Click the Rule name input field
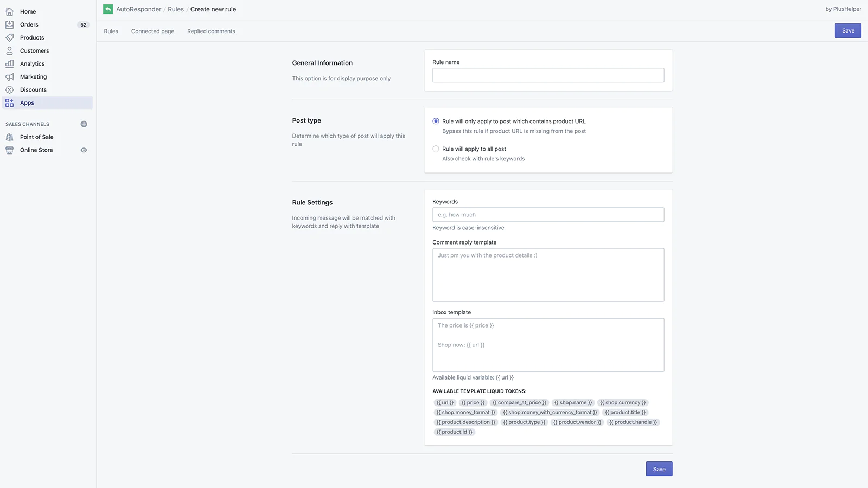Image resolution: width=868 pixels, height=488 pixels. coord(548,75)
